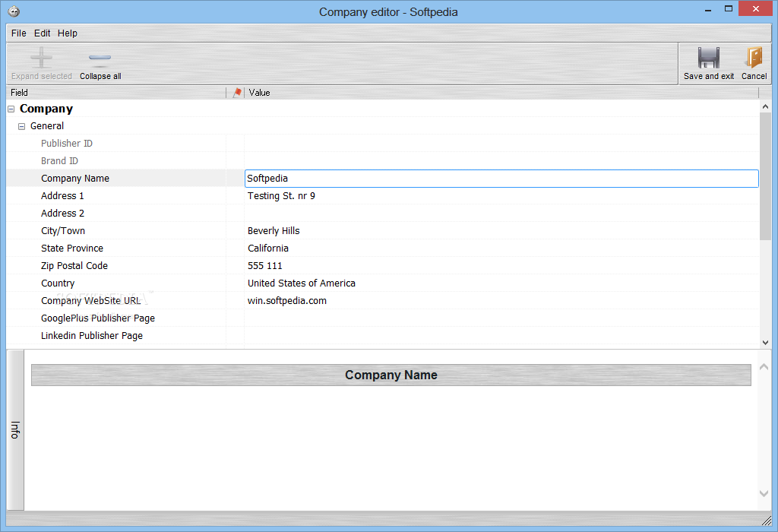Click the value 'win.softpedia.com'
This screenshot has width=778, height=532.
coord(287,301)
